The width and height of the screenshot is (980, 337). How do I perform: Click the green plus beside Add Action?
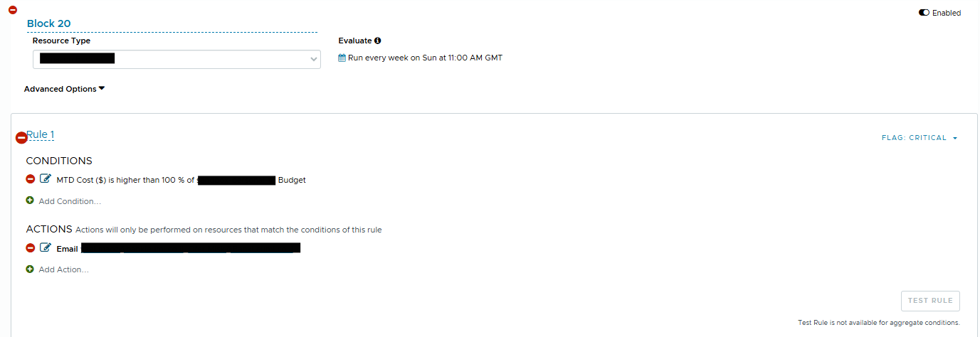[x=30, y=269]
